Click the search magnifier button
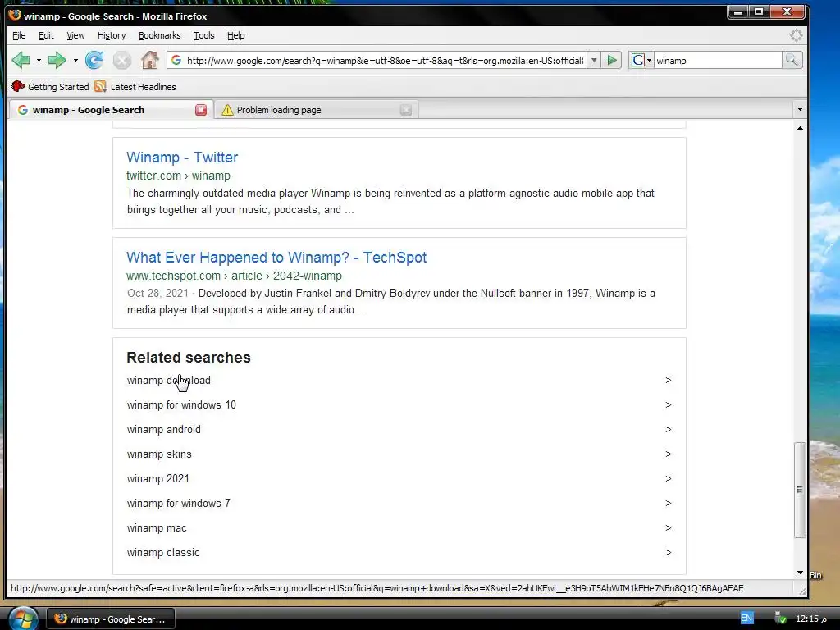Image resolution: width=840 pixels, height=630 pixels. [x=792, y=60]
